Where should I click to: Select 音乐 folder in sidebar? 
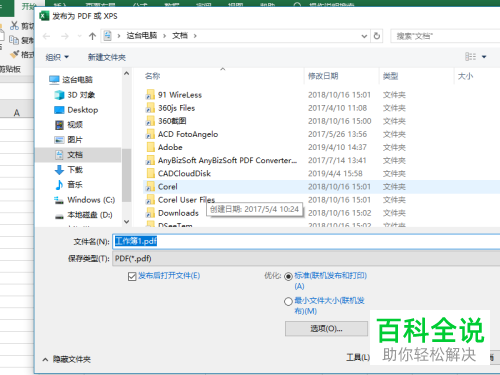click(x=69, y=185)
